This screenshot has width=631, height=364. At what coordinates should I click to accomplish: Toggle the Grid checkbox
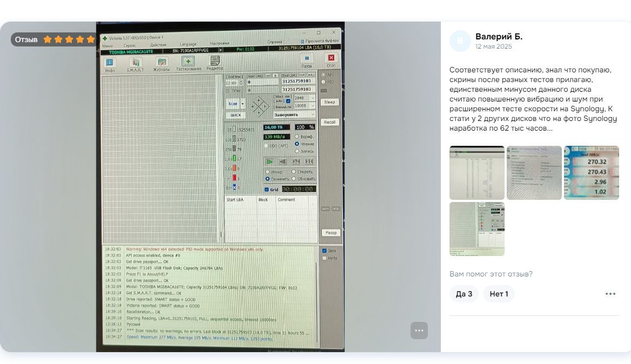pyautogui.click(x=266, y=190)
